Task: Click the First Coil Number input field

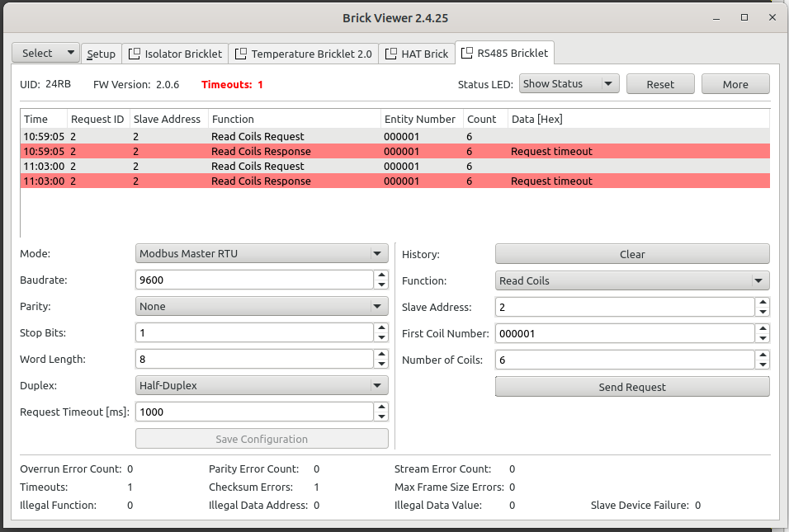Action: (x=625, y=333)
